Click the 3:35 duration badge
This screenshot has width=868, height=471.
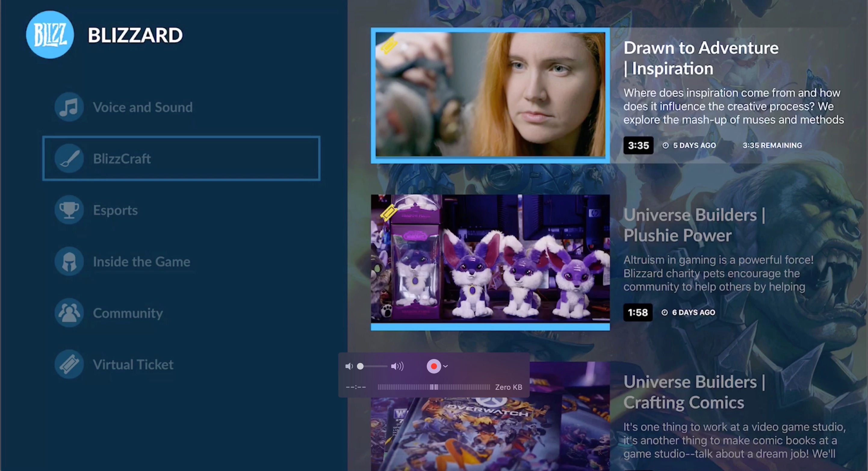(x=638, y=145)
